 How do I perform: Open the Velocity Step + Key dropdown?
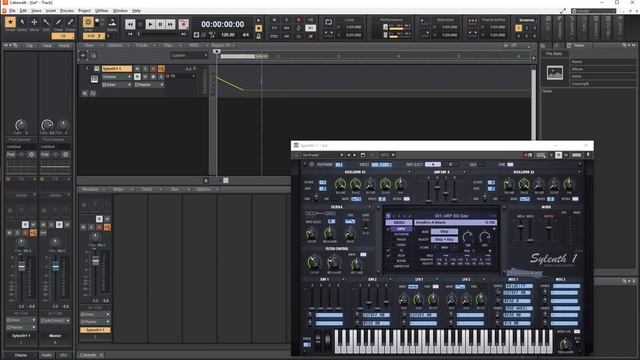[x=444, y=240]
